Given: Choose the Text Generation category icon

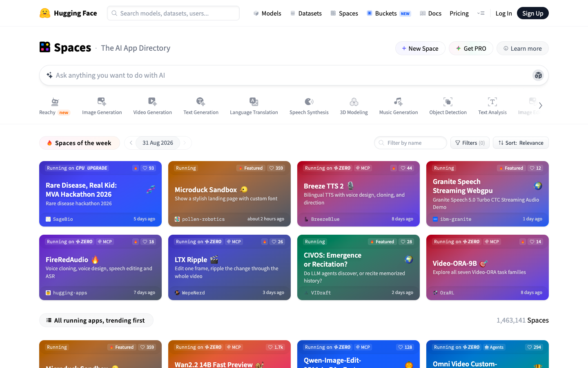Looking at the screenshot, I should 200,101.
